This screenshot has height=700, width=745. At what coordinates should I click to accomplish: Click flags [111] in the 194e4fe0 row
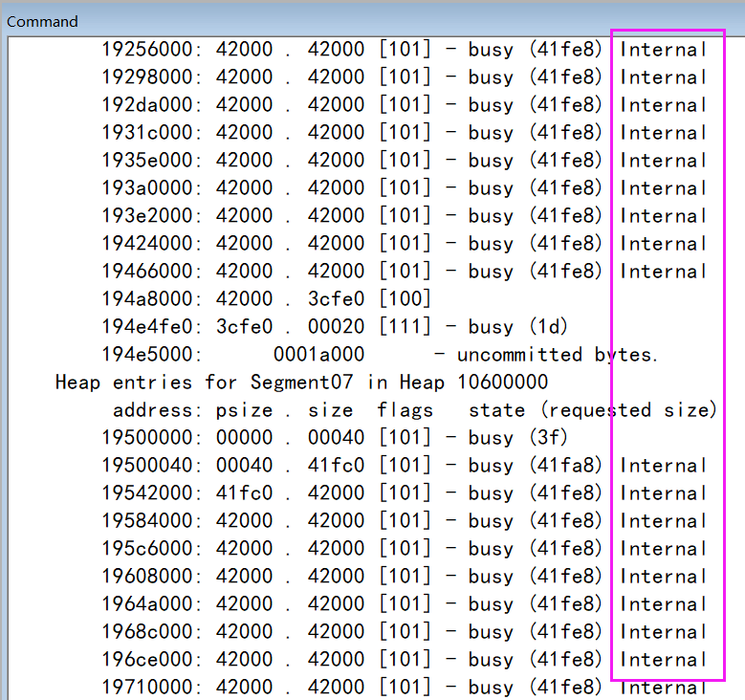pyautogui.click(x=405, y=326)
